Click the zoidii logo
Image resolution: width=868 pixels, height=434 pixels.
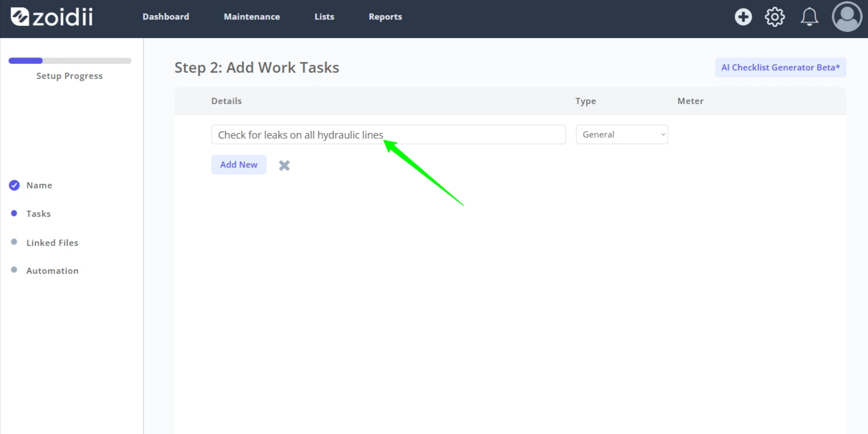(x=52, y=17)
